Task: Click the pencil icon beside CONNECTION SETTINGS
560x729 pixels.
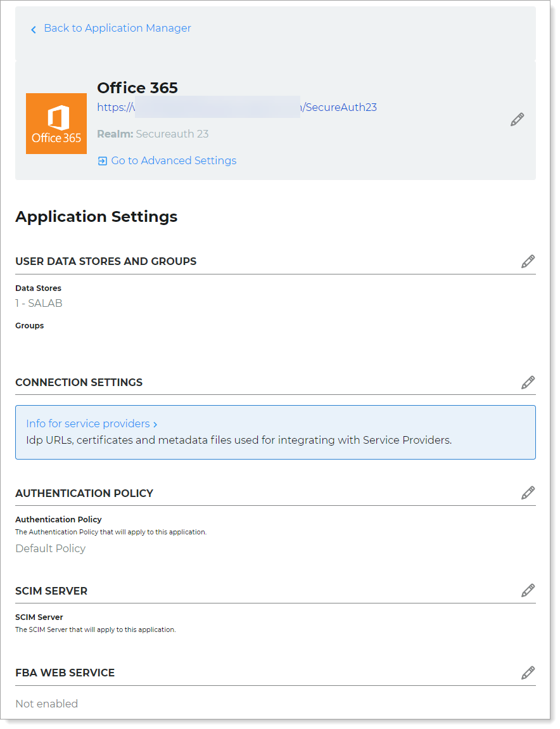Action: pyautogui.click(x=528, y=382)
